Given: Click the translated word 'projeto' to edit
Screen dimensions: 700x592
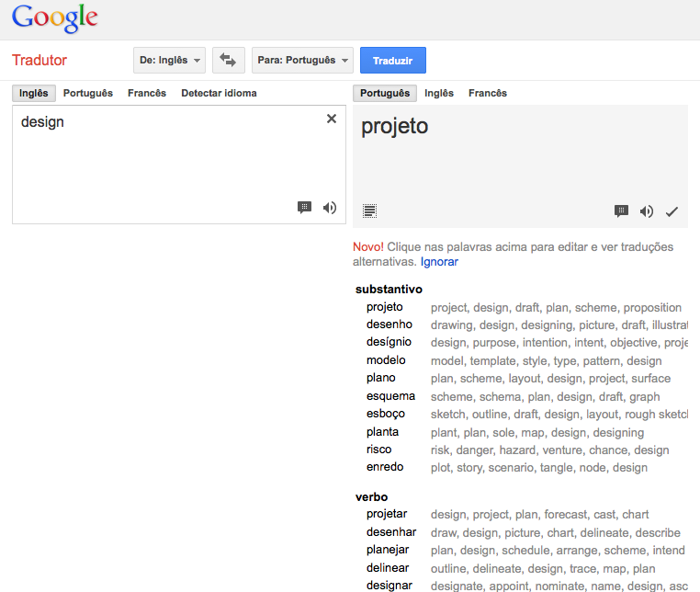Looking at the screenshot, I should (395, 127).
